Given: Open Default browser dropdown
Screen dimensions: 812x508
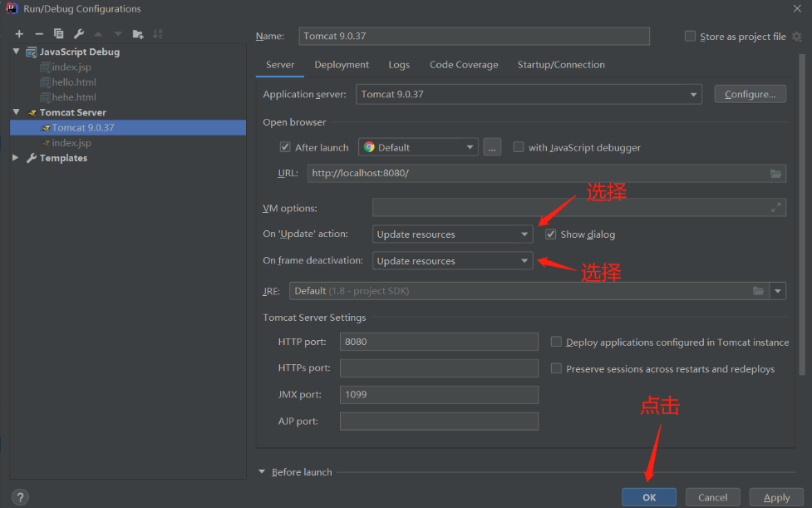Looking at the screenshot, I should 418,148.
